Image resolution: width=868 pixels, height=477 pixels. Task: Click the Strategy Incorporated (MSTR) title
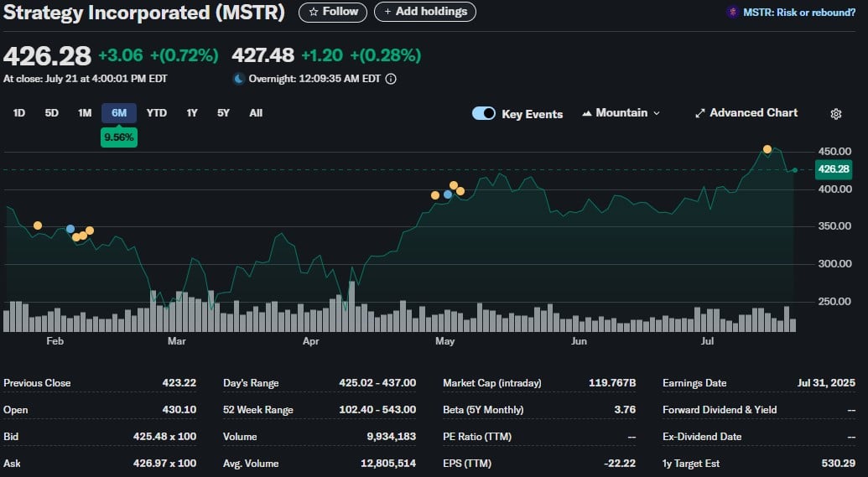click(x=144, y=13)
